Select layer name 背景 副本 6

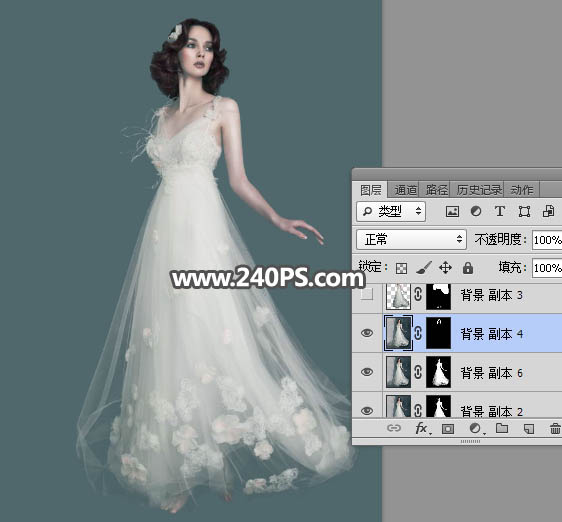click(x=491, y=373)
